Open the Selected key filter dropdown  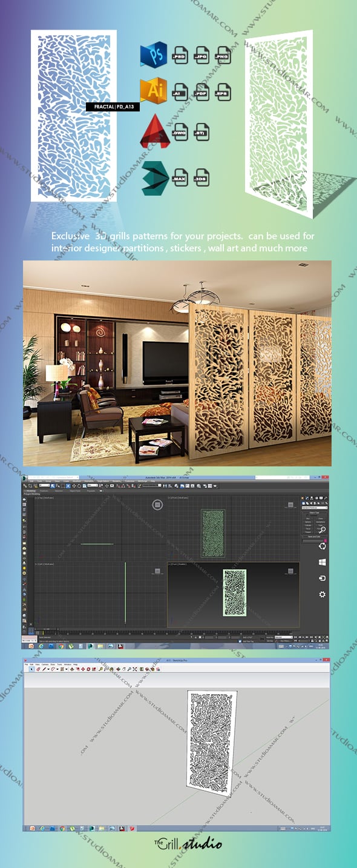pyautogui.click(x=284, y=637)
